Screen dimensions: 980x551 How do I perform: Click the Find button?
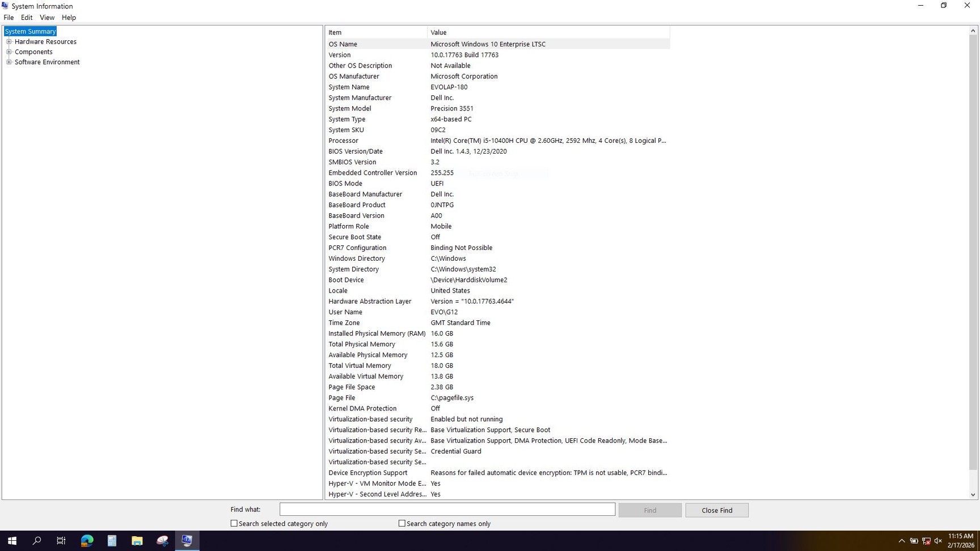point(650,510)
